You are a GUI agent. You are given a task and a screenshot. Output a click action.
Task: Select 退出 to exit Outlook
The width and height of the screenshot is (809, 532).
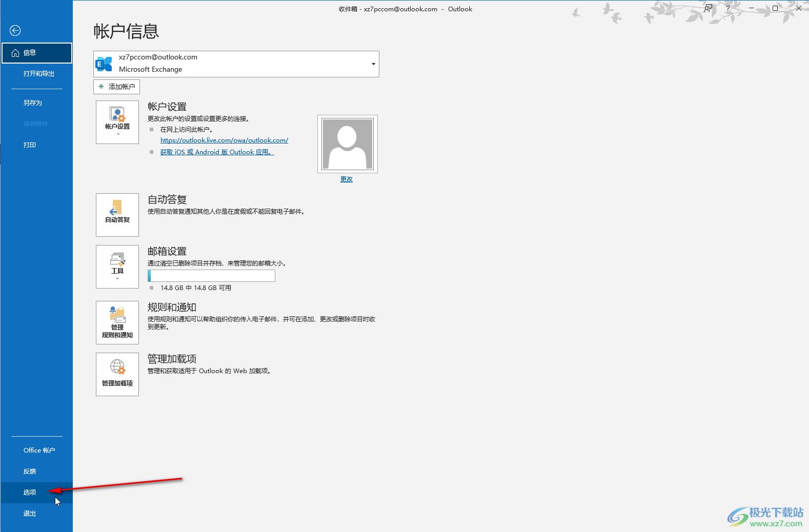[36, 514]
